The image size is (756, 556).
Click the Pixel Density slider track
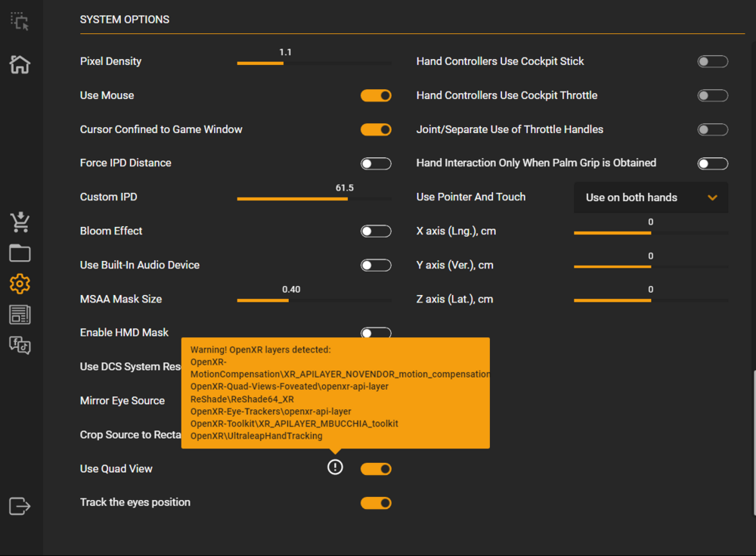314,64
